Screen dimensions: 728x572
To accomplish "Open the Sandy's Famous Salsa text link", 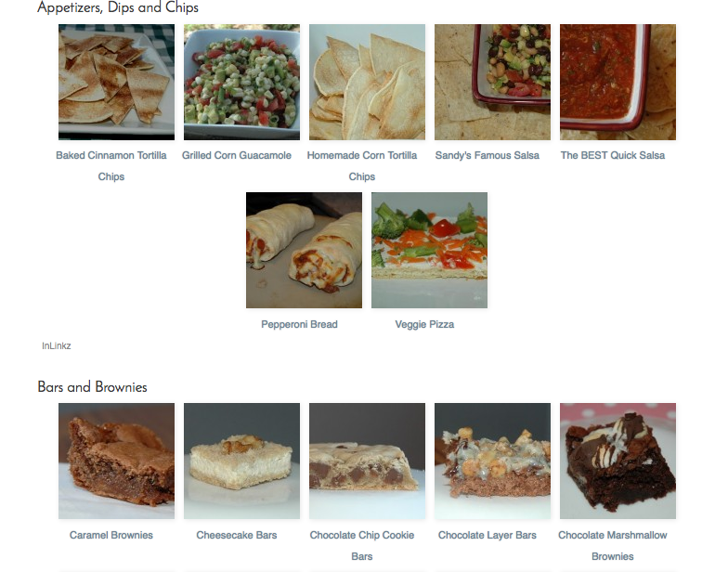I will point(487,156).
